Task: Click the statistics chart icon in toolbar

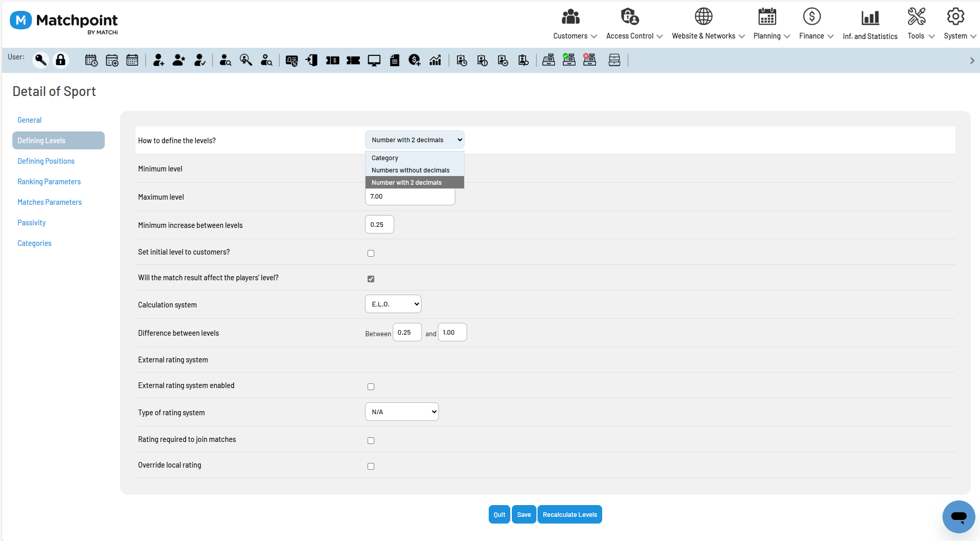Action: tap(435, 61)
